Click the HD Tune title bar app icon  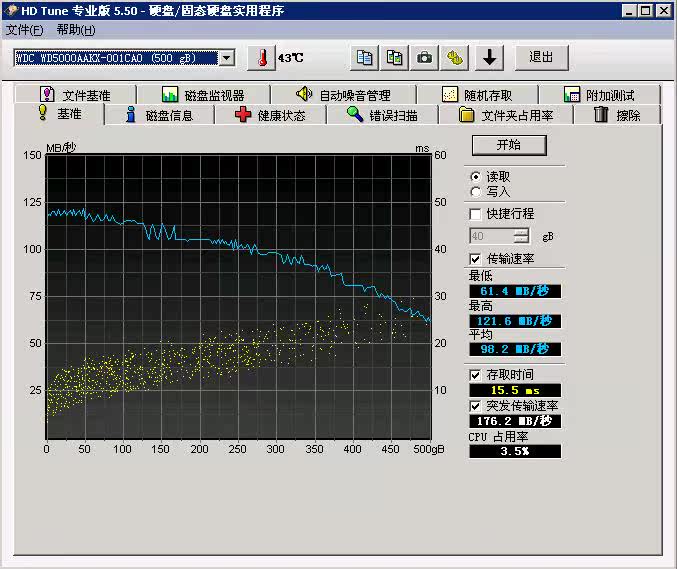coord(11,10)
